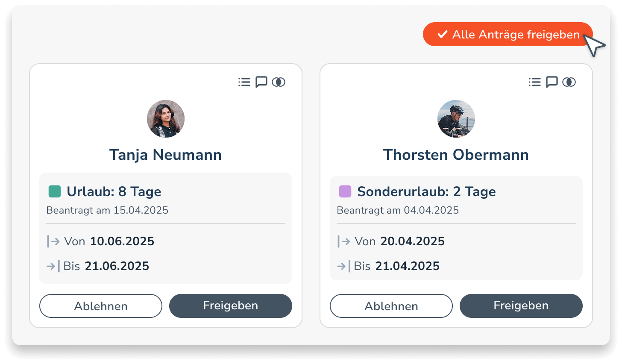This screenshot has height=364, width=622.
Task: Select the green Urlaub color swatch
Action: coord(54,191)
